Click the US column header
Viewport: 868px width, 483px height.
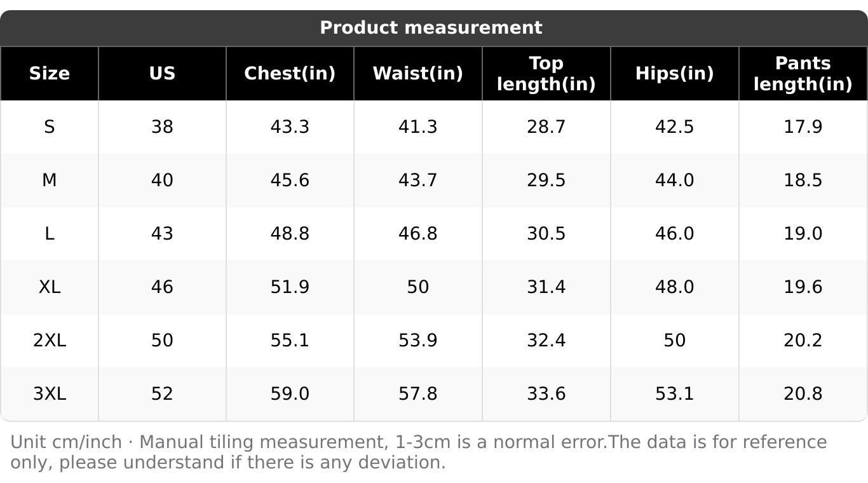tap(162, 74)
